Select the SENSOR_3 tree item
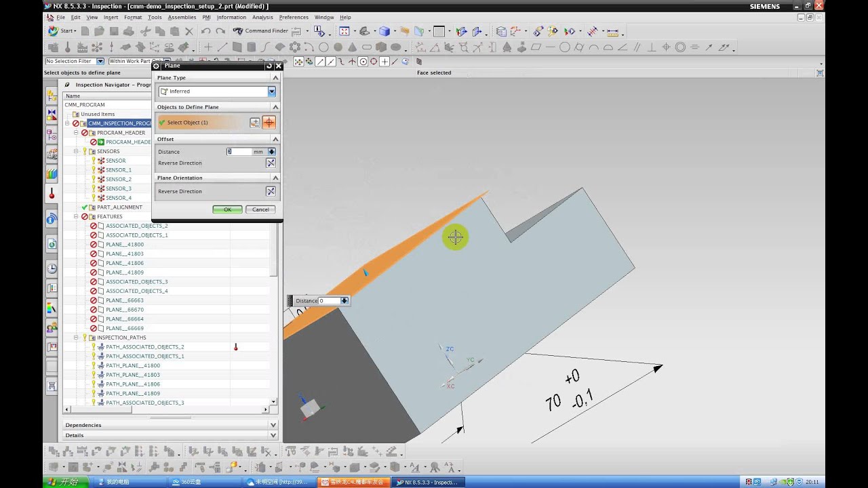This screenshot has width=868, height=488. (x=119, y=188)
